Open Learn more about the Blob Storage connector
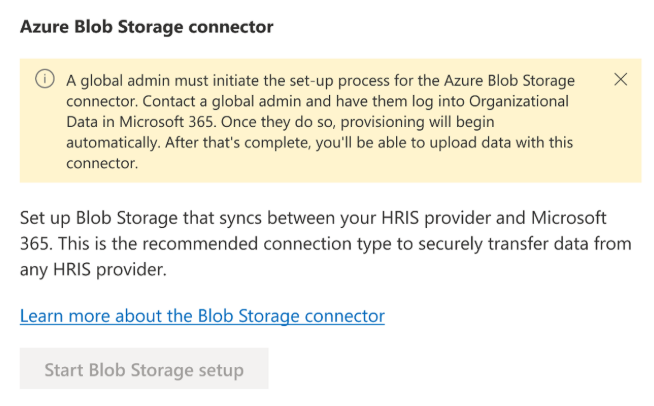 tap(202, 316)
